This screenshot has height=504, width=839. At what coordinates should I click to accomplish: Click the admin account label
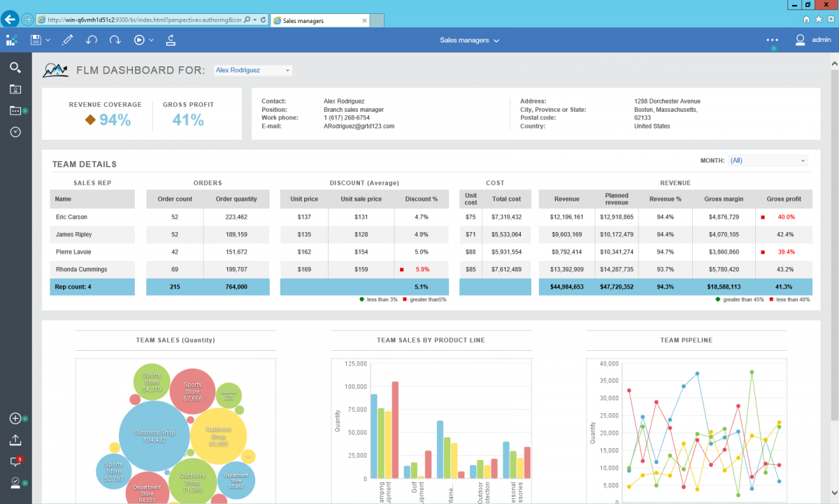tap(820, 40)
